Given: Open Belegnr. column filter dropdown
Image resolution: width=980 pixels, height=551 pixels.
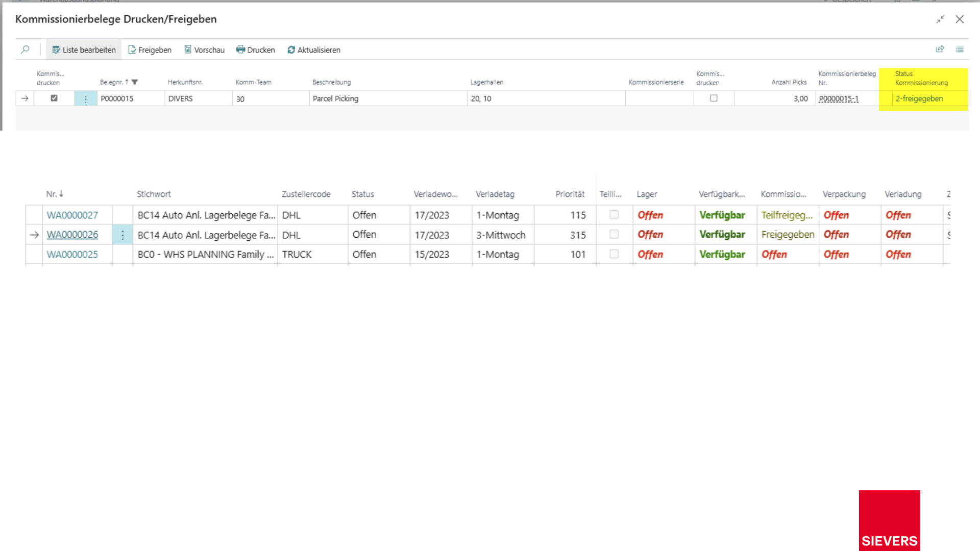Looking at the screenshot, I should tap(135, 82).
